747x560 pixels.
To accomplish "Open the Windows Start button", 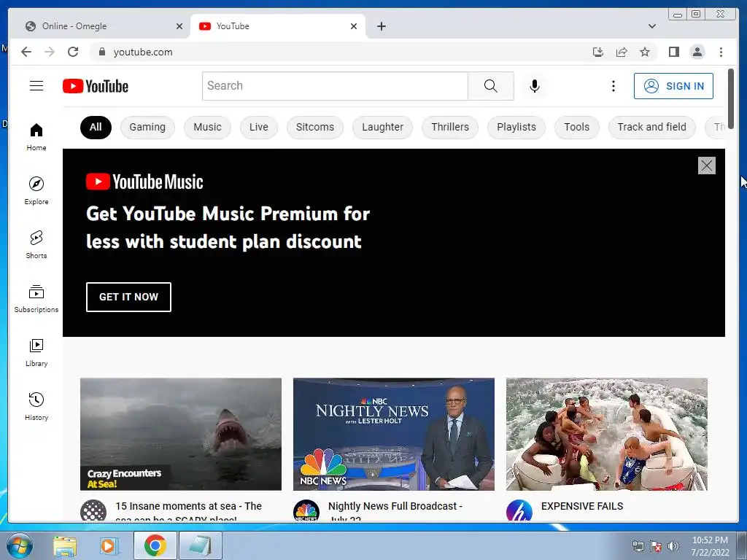I will tap(20, 545).
